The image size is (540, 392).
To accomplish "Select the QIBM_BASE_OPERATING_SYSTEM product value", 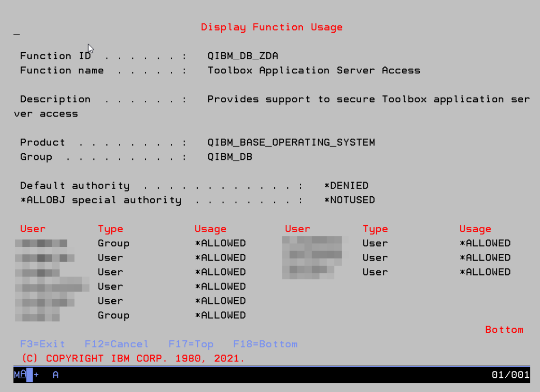I will click(291, 142).
